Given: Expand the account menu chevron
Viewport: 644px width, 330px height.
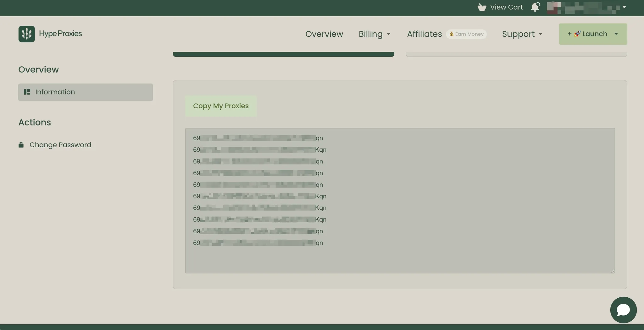Looking at the screenshot, I should coord(624,7).
